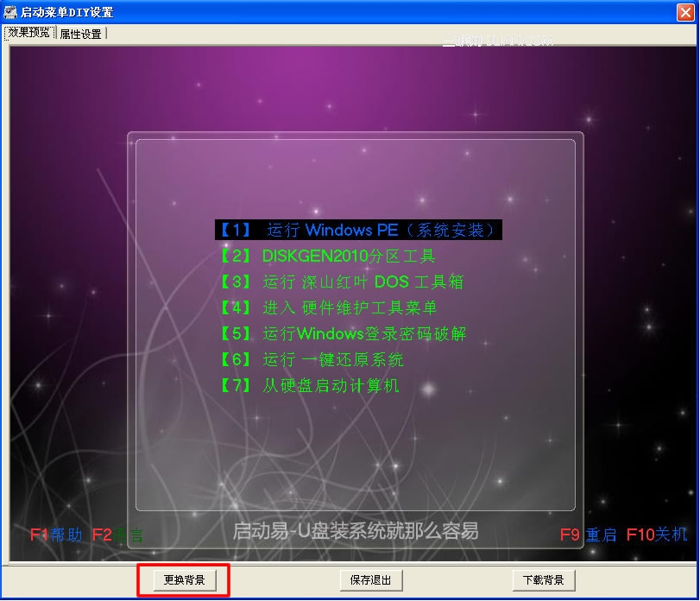Screen dimensions: 700x601
Task: Click the 下载背景 button
Action: tap(544, 580)
